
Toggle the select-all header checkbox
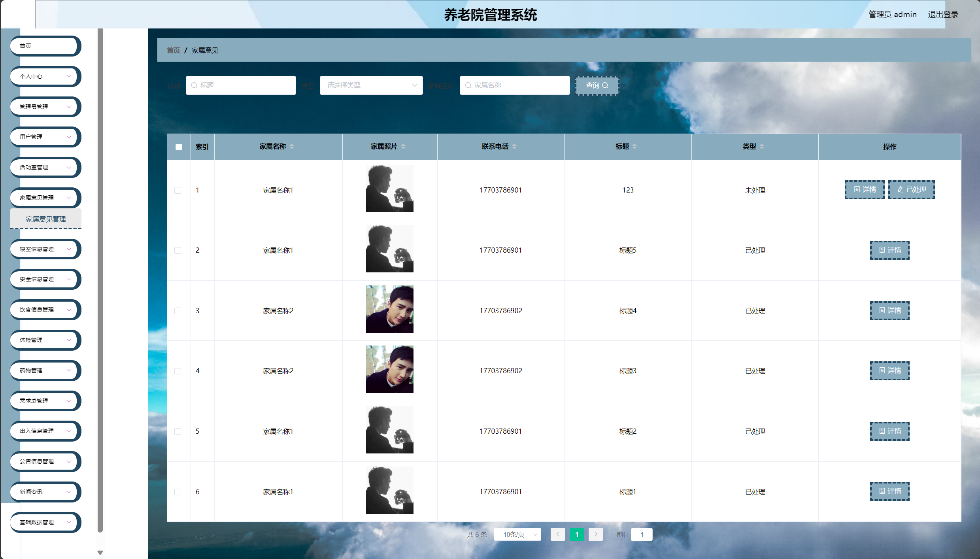click(x=179, y=147)
